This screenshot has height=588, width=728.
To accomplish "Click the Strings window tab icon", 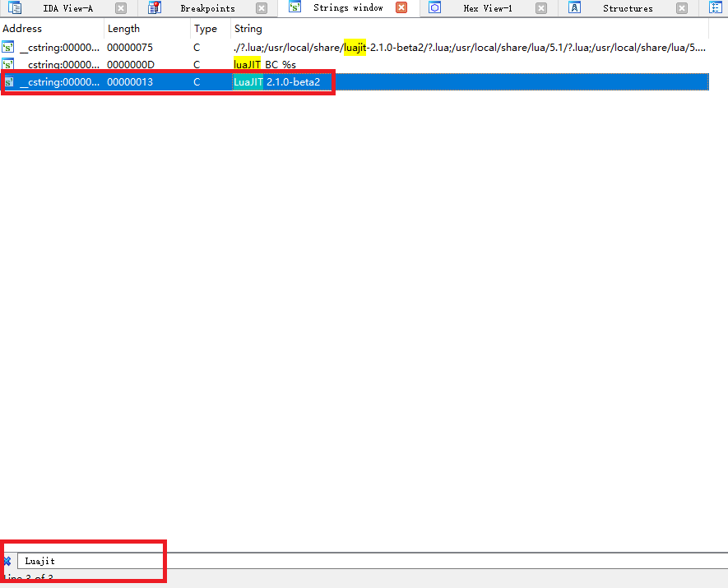I will [294, 7].
